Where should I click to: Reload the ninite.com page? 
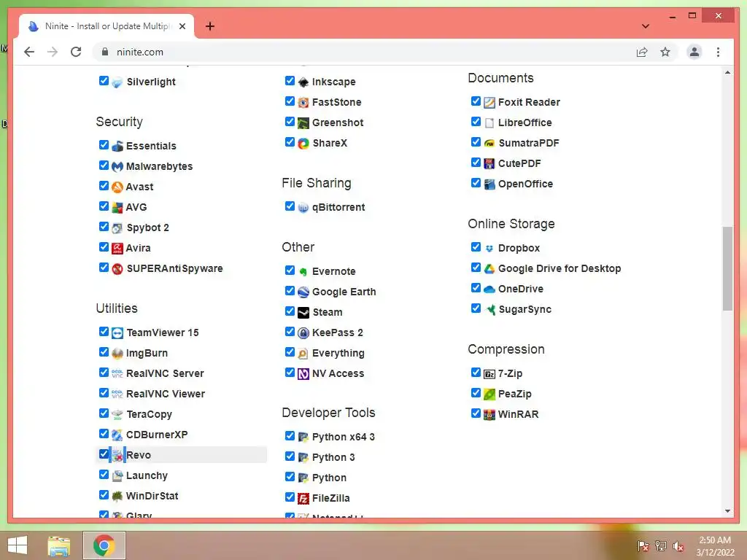point(76,52)
